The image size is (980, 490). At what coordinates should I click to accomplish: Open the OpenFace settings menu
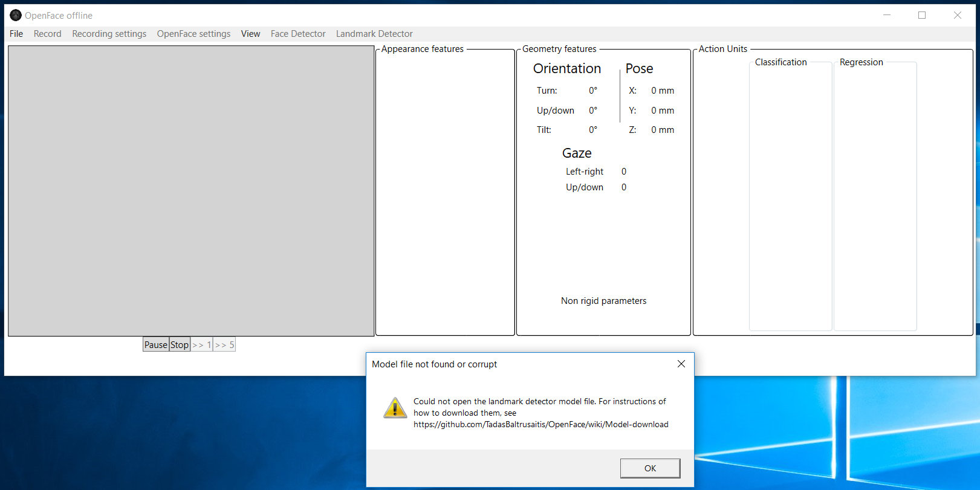click(x=193, y=34)
